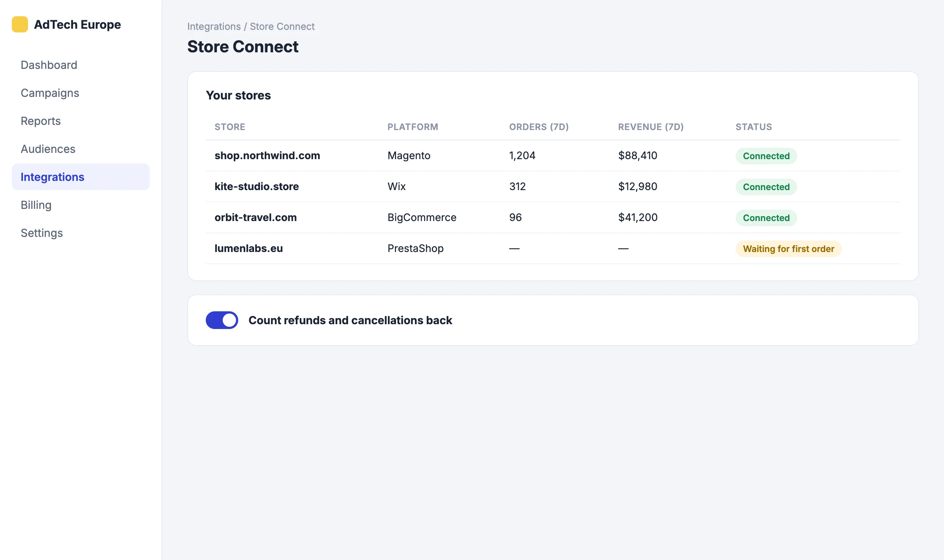The image size is (944, 560).
Task: Click the Waiting for first order badge
Action: click(788, 249)
